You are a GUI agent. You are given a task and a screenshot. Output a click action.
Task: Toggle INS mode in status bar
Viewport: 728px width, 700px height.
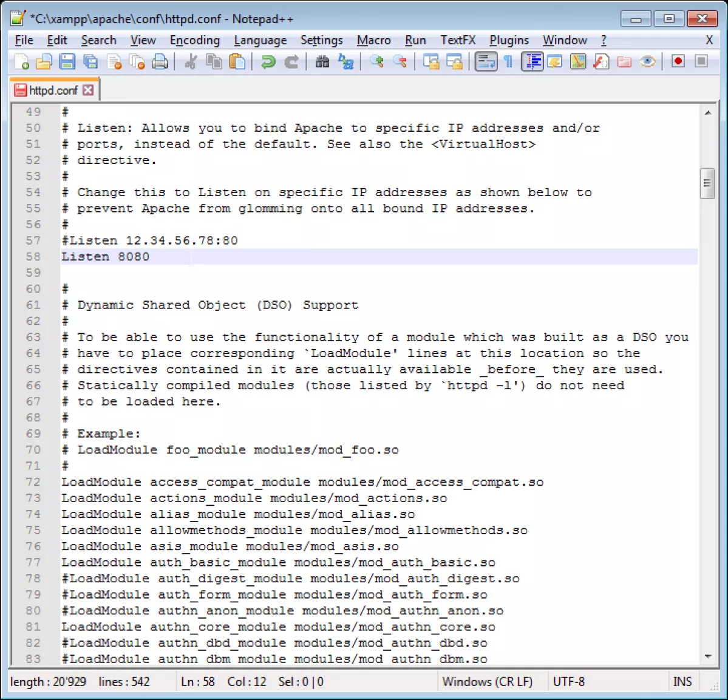682,681
